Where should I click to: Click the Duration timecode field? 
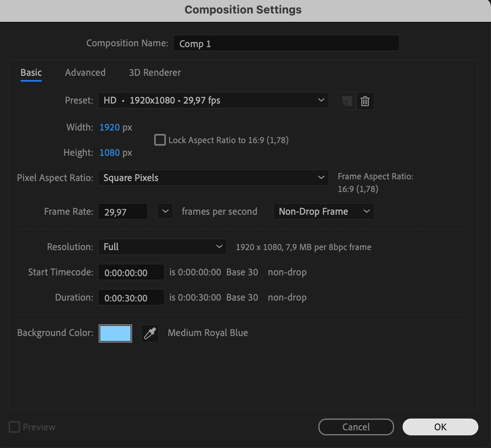(131, 298)
